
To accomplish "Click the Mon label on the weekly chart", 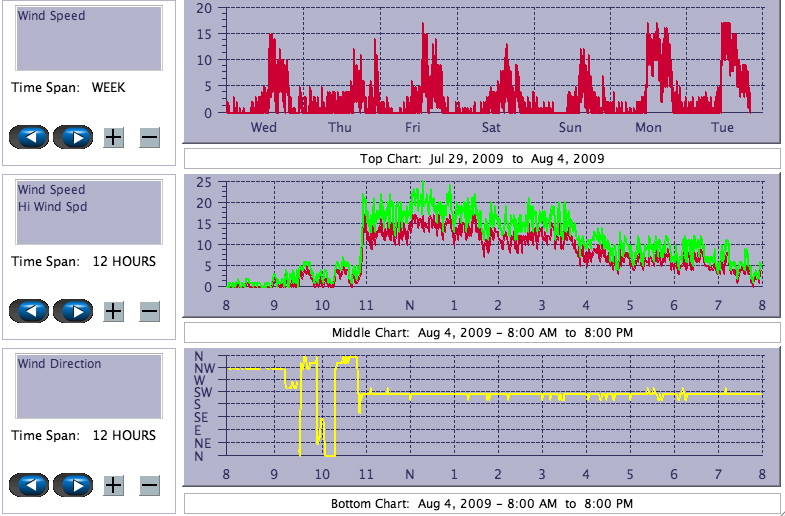I will pyautogui.click(x=648, y=127).
